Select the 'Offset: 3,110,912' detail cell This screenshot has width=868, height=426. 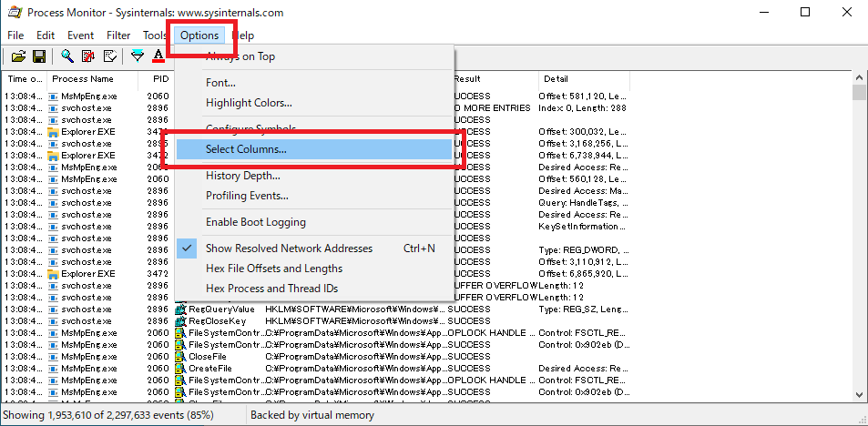[x=584, y=262]
